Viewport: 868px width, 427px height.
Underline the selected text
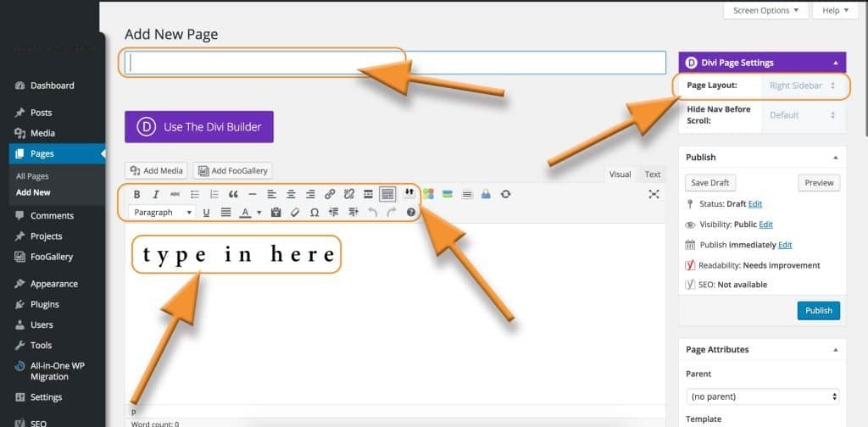[x=207, y=213]
